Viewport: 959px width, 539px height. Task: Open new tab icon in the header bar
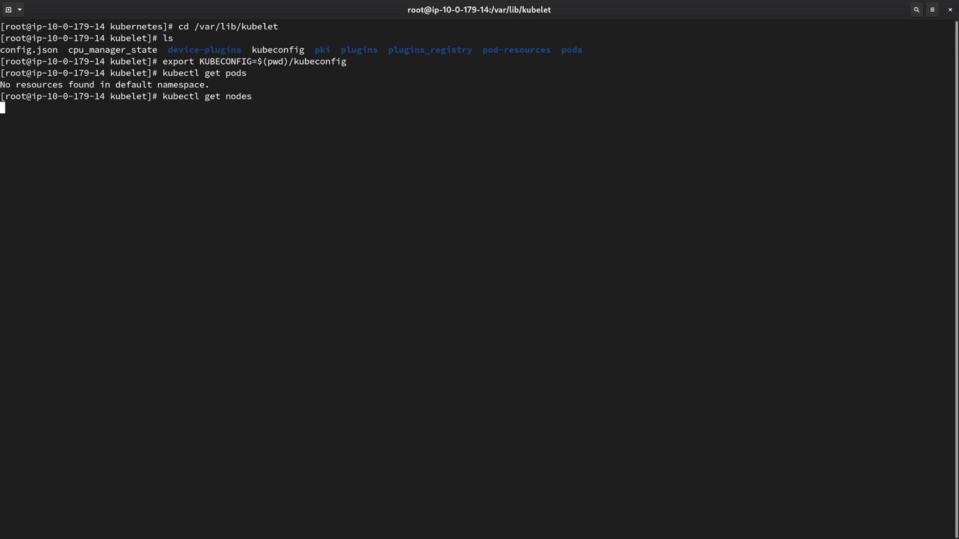[x=9, y=10]
